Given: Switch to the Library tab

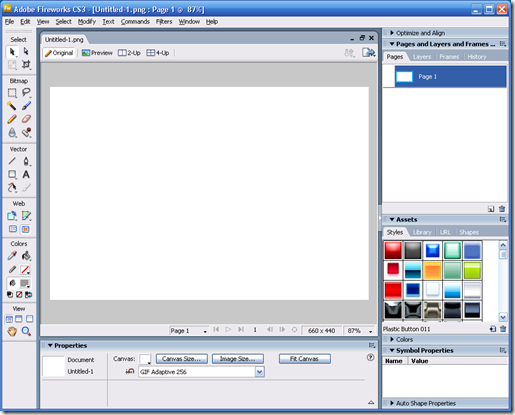Looking at the screenshot, I should [x=422, y=232].
